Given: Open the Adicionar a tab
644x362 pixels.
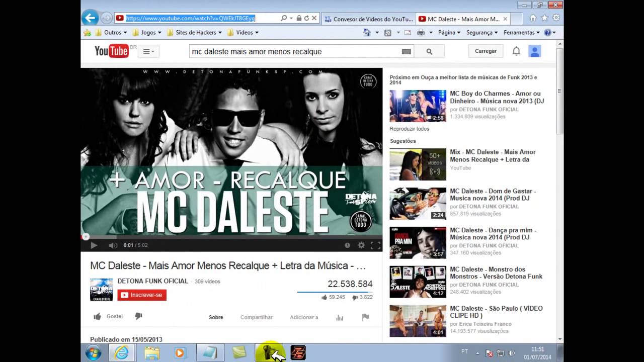Looking at the screenshot, I should point(304,317).
